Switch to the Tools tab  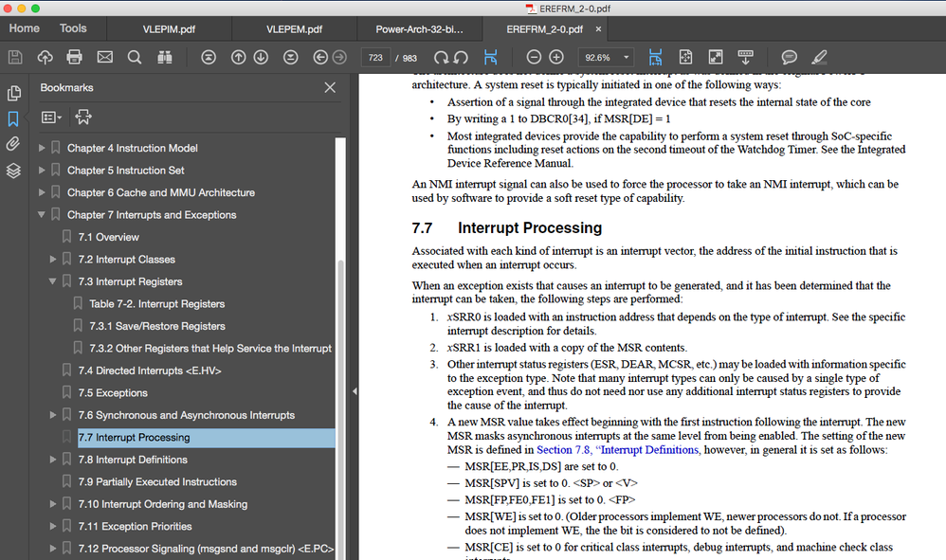point(73,28)
